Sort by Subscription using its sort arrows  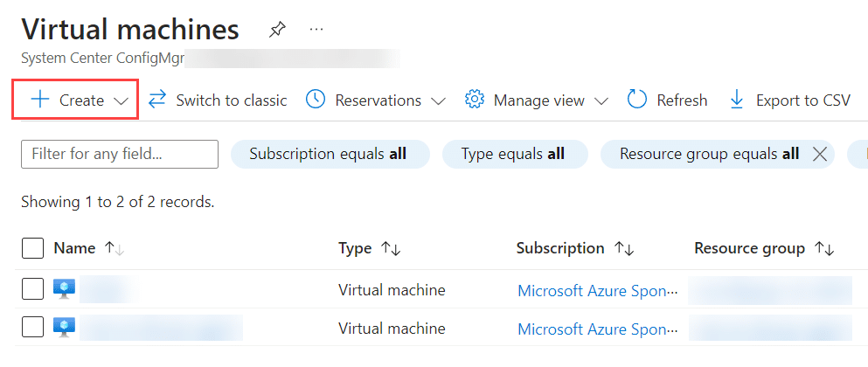tap(624, 249)
